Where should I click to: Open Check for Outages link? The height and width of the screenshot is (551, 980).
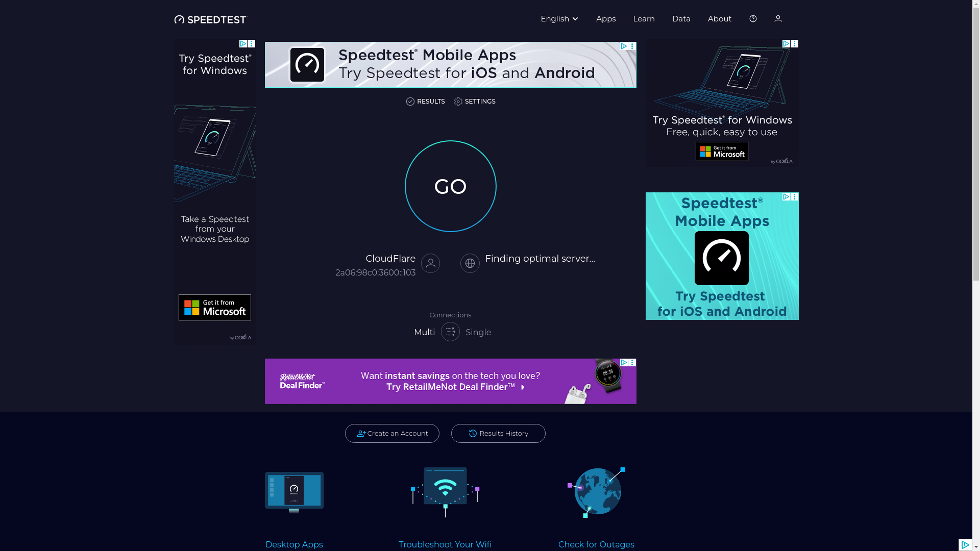596,545
